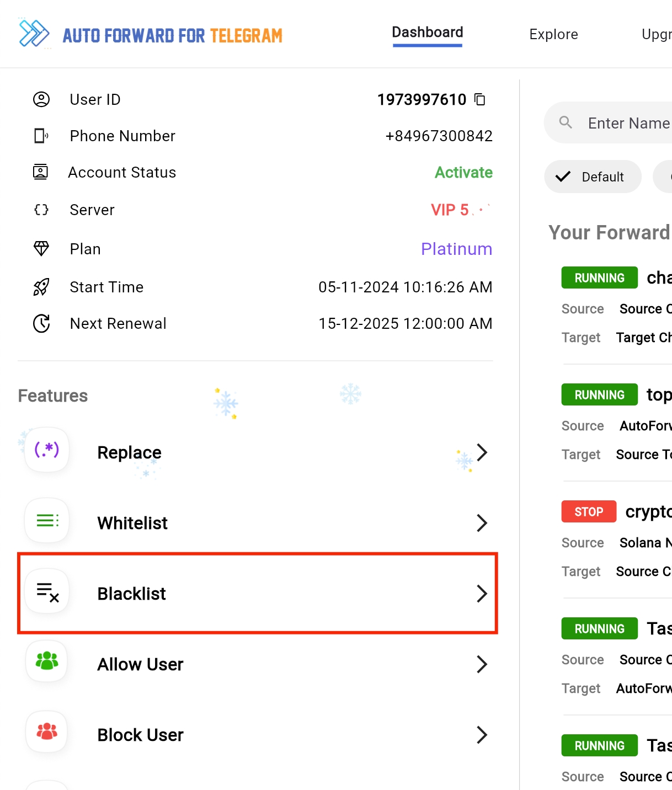Click the STOP status badge
Image resolution: width=672 pixels, height=790 pixels.
click(589, 511)
